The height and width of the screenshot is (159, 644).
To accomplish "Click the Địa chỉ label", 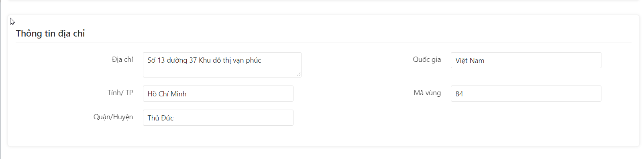I will point(122,59).
